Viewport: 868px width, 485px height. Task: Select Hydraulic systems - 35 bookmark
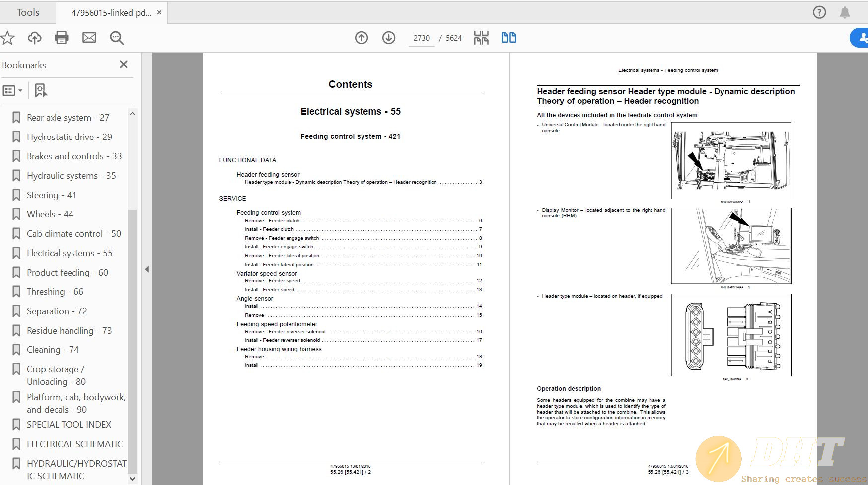[x=72, y=176]
